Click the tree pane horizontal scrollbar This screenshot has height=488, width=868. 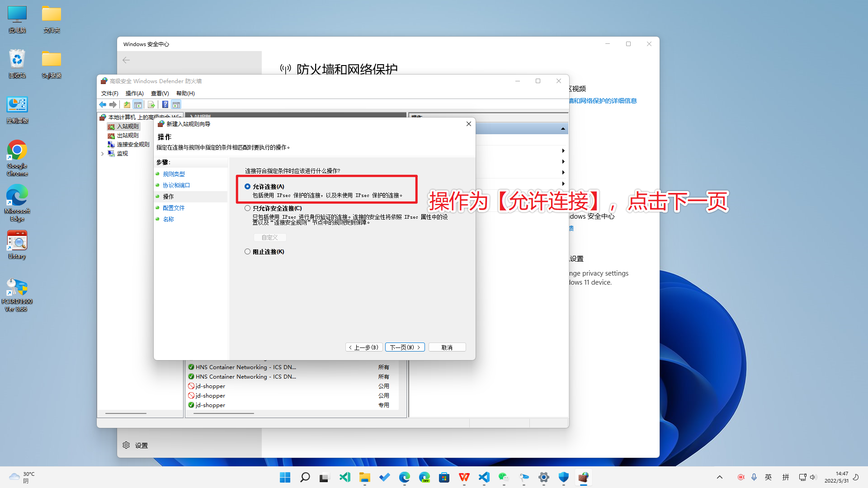coord(126,413)
